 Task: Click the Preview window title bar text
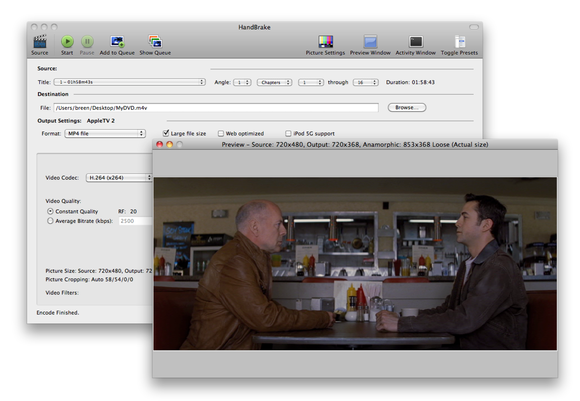coord(355,144)
